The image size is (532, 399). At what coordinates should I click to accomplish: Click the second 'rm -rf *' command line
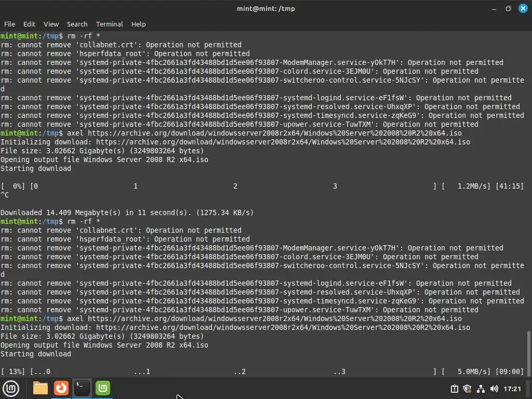50,221
